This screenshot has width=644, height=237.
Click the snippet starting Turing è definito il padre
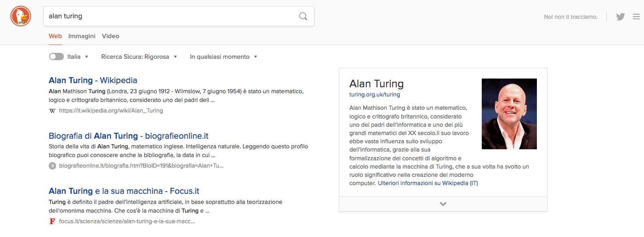165,206
